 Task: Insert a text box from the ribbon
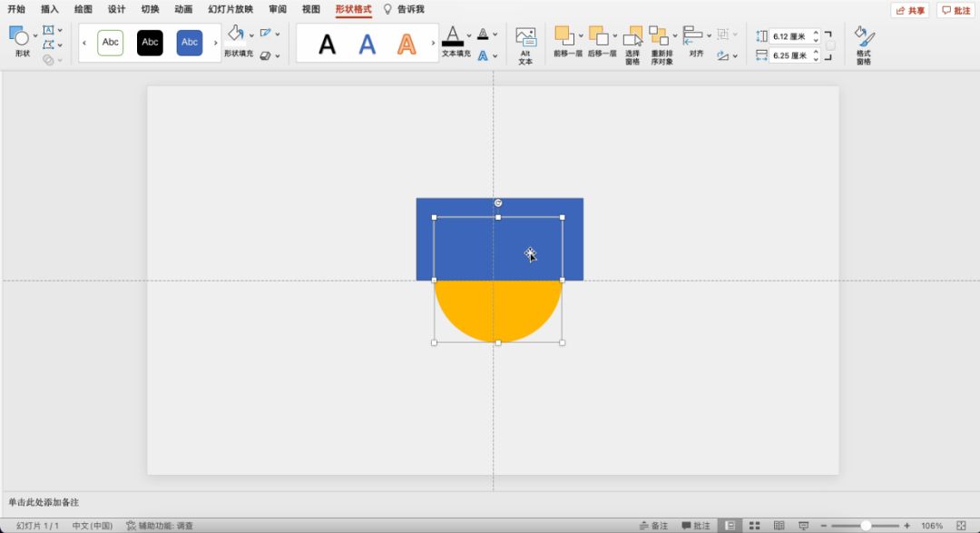[x=48, y=29]
